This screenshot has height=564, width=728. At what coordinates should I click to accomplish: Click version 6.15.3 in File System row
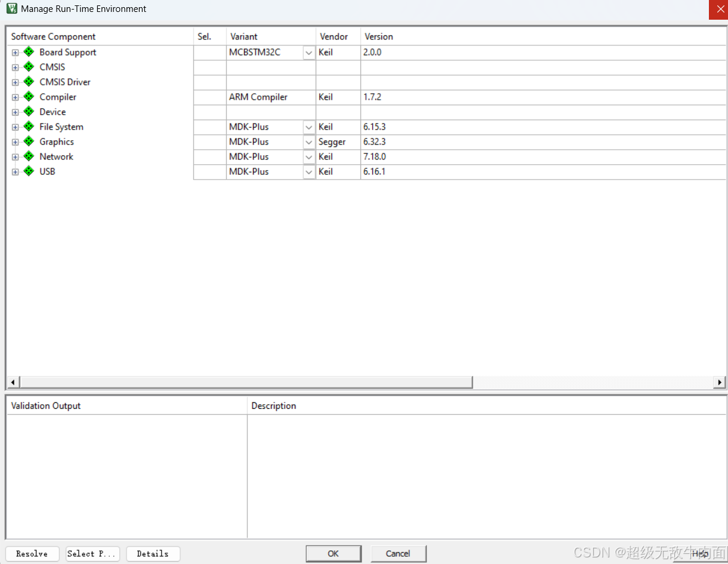coord(375,127)
